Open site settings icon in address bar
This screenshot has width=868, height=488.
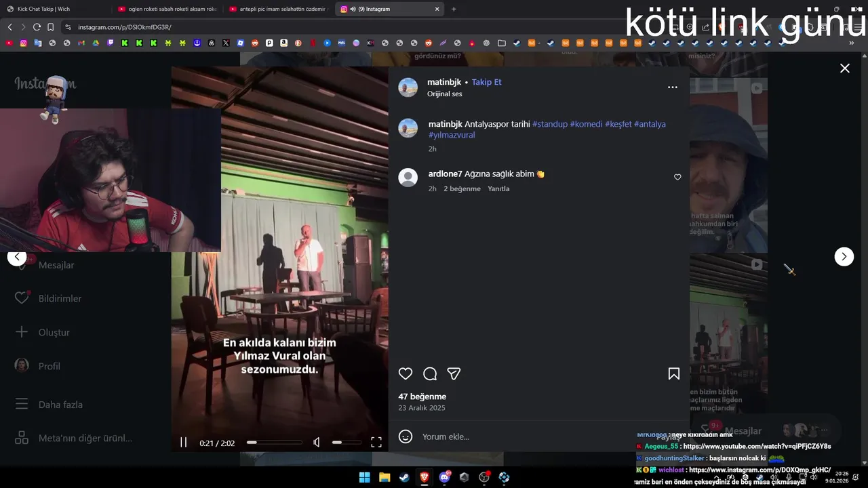[68, 27]
